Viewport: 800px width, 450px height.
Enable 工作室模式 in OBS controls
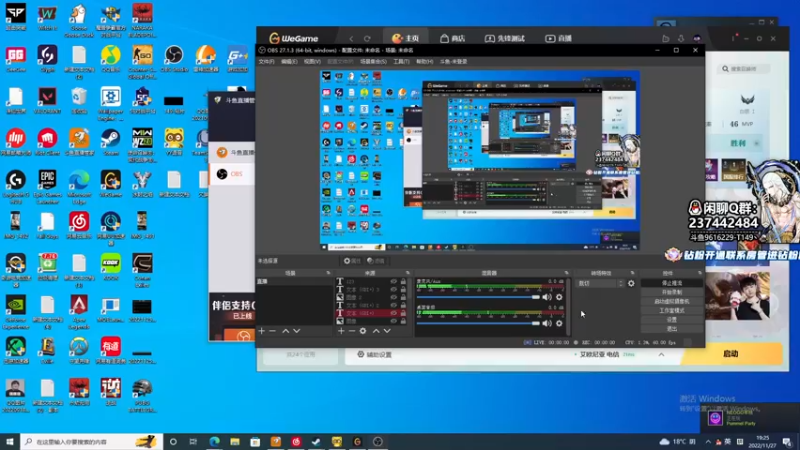671,310
